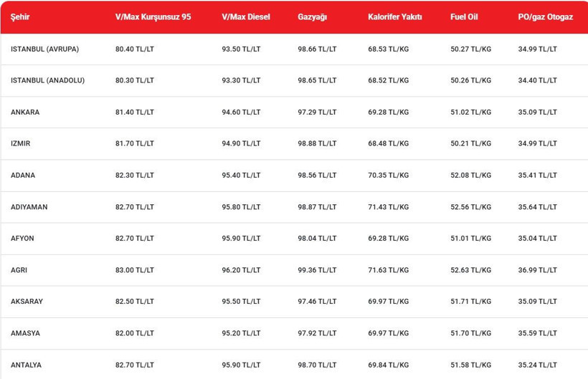588x379 pixels.
Task: Click 81.70 TL/LT Izmir gasoline price
Action: pos(135,143)
